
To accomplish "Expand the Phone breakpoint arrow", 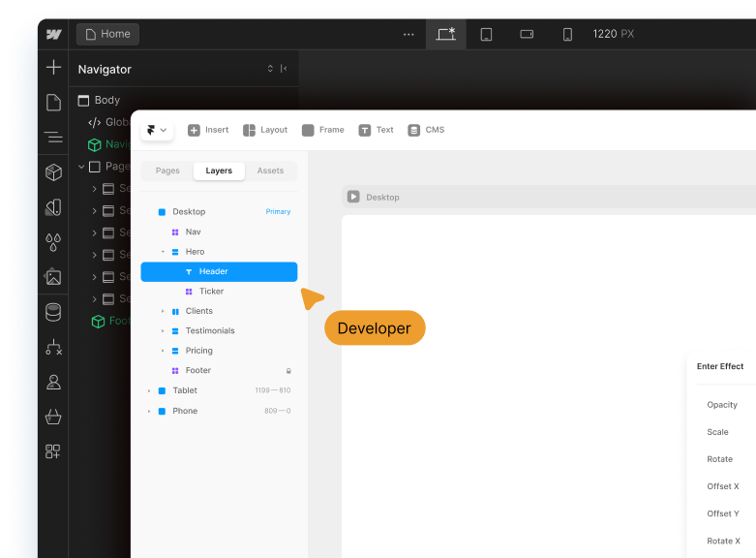I will [x=149, y=412].
